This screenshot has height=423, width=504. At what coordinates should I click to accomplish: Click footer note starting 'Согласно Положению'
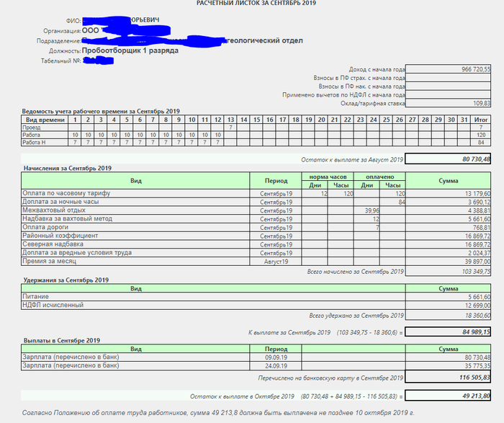pos(218,413)
